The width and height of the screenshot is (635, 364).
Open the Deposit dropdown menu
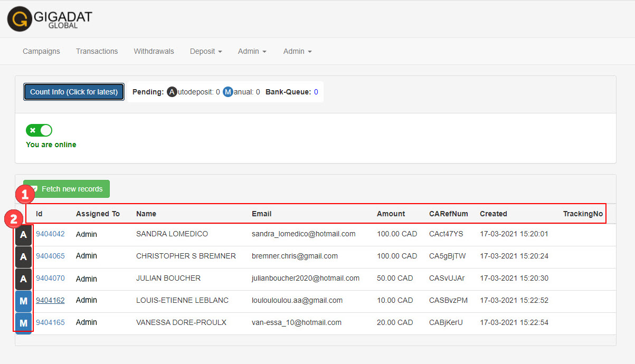point(206,51)
